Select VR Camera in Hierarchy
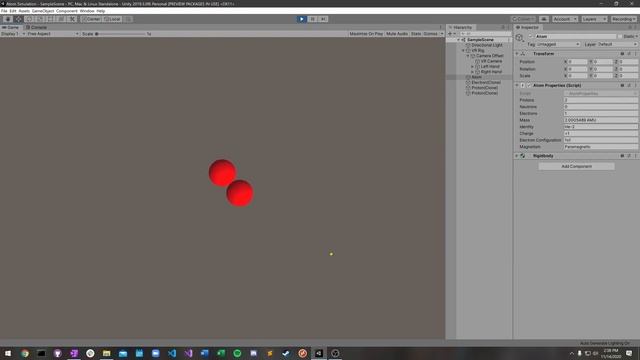 (x=491, y=61)
